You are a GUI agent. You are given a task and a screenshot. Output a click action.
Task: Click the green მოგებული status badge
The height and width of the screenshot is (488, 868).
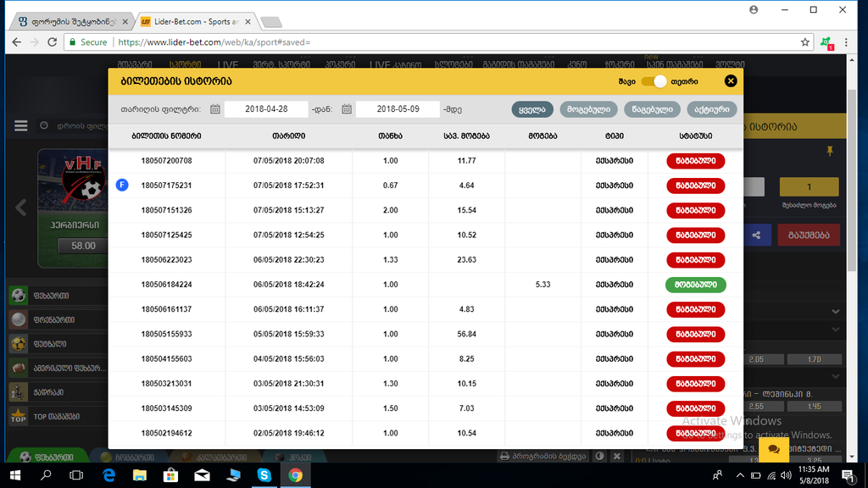point(696,285)
